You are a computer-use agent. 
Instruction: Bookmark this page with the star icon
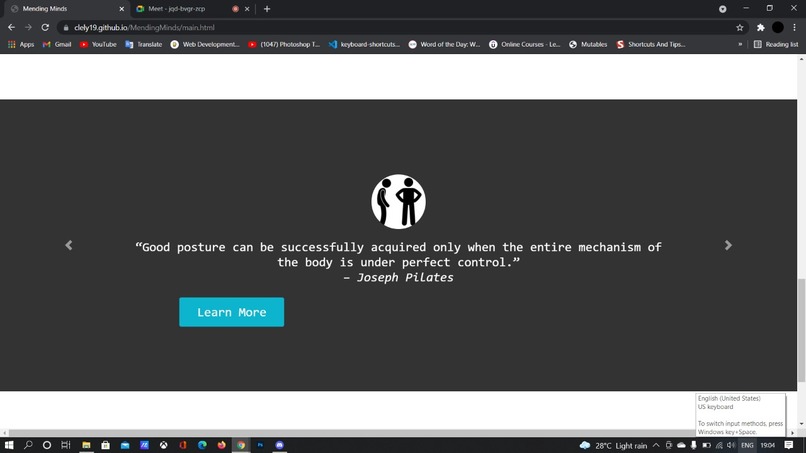pos(740,28)
